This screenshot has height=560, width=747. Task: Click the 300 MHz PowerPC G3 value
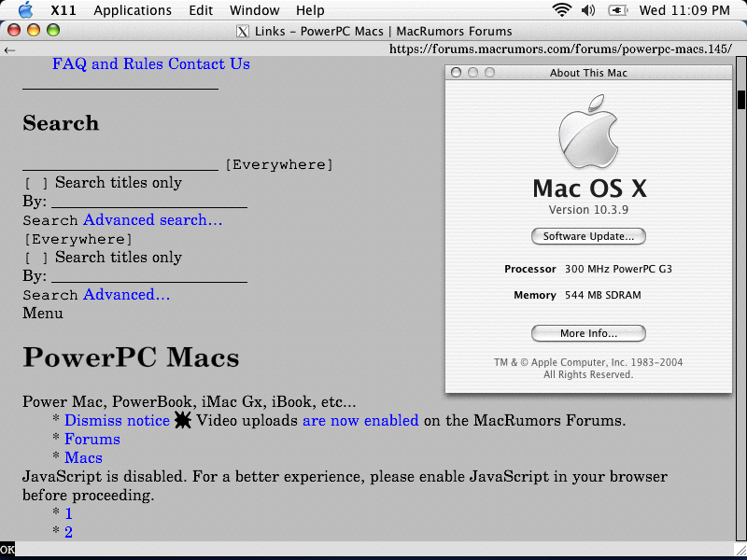pos(618,269)
